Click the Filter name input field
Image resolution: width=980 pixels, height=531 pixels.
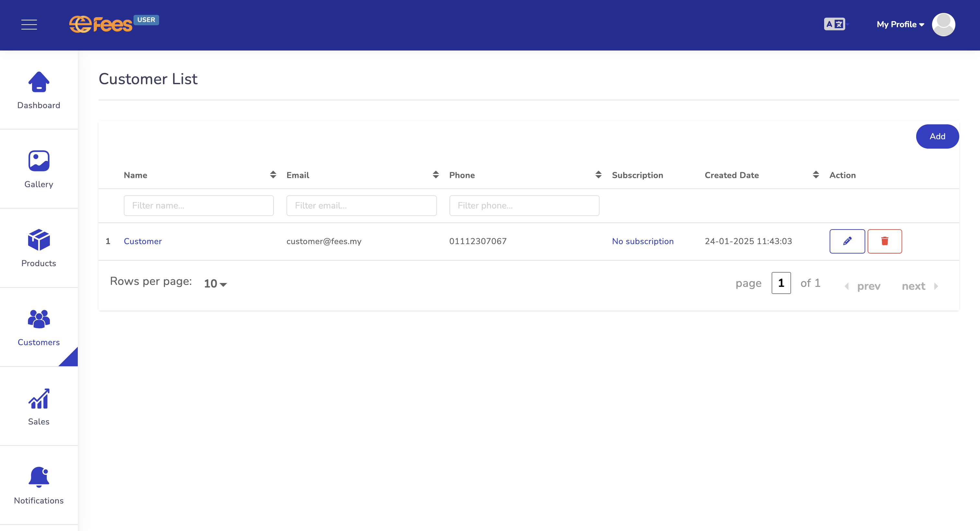(x=198, y=205)
